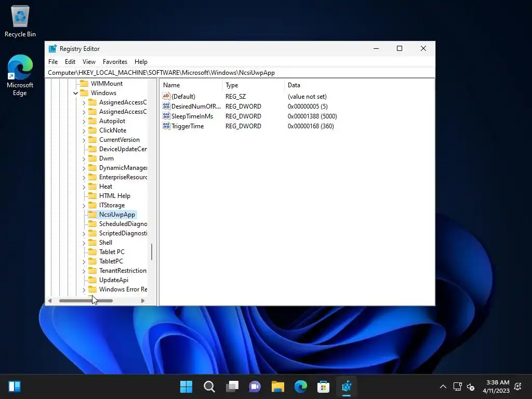
Task: Expand the CurrentVersion key
Action: [x=84, y=140]
